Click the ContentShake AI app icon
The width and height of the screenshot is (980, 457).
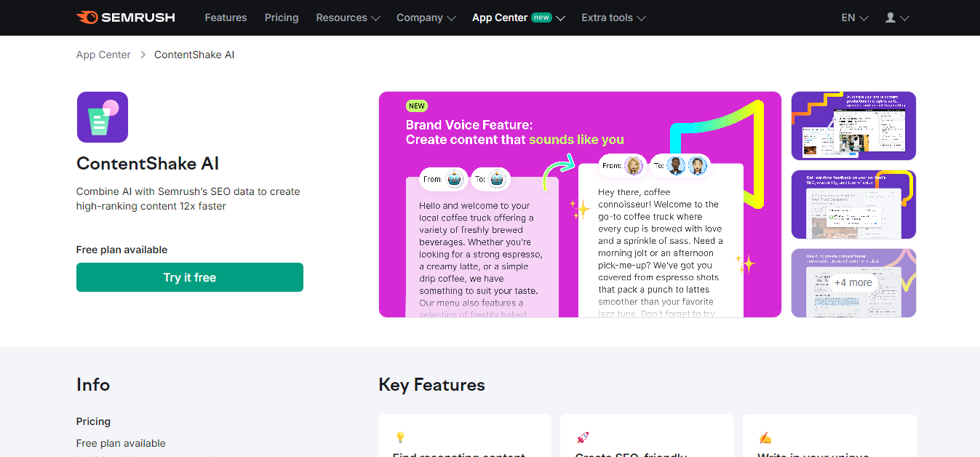tap(102, 116)
